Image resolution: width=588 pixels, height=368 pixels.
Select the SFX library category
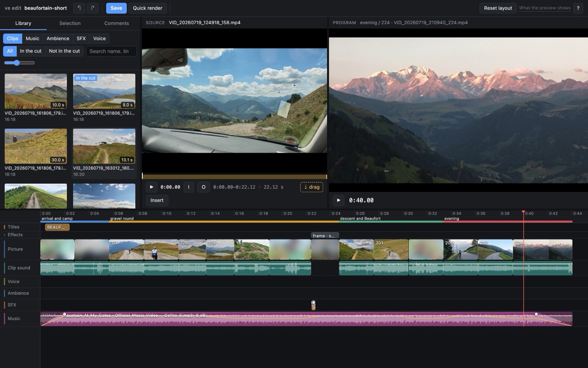(81, 38)
